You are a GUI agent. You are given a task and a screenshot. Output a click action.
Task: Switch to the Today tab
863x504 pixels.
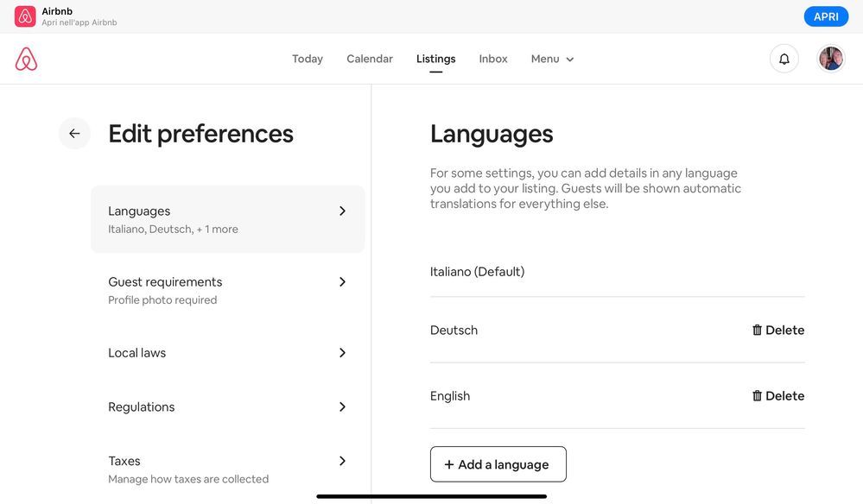(307, 59)
